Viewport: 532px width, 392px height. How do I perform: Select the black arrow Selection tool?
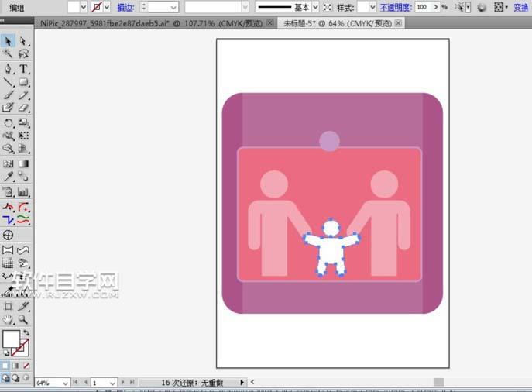click(8, 41)
